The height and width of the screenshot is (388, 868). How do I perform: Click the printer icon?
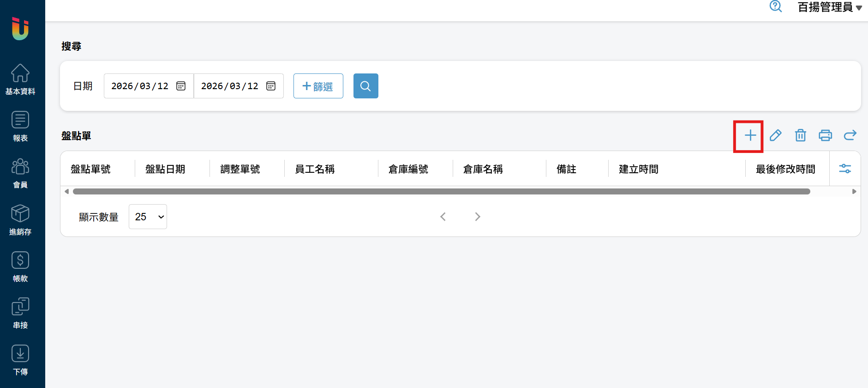(x=825, y=135)
